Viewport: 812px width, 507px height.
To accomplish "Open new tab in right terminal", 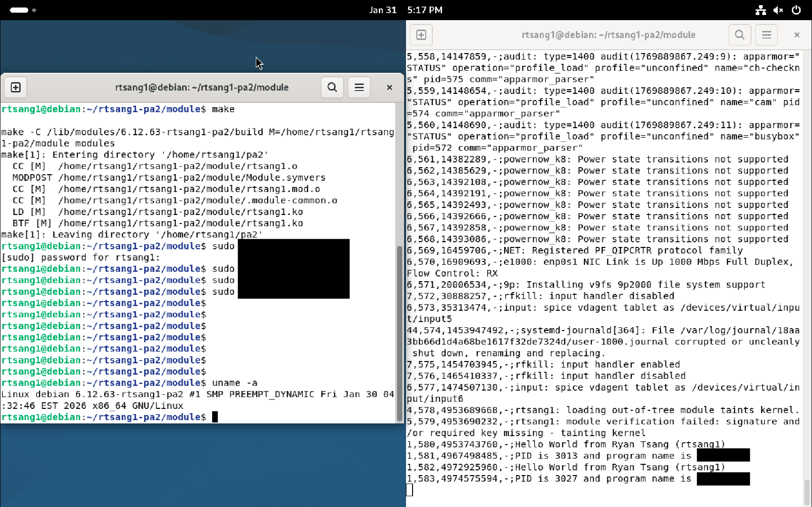I will click(421, 35).
